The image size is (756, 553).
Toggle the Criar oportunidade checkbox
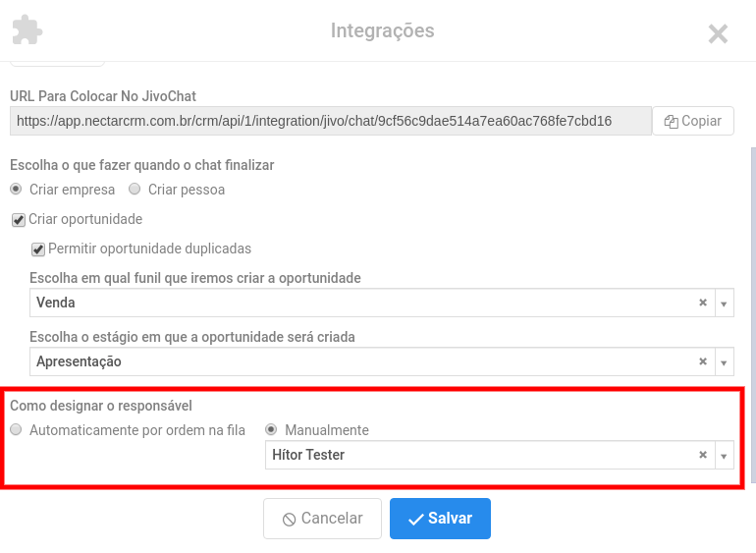[x=19, y=220]
